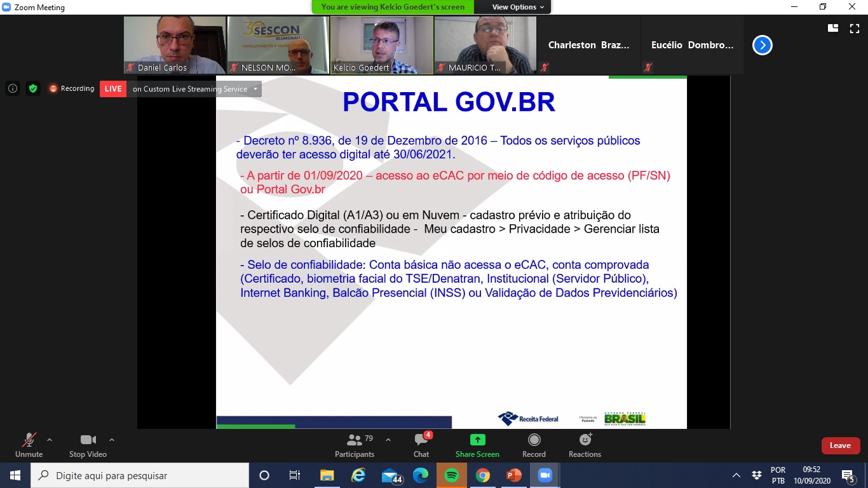The width and height of the screenshot is (868, 488).
Task: Leave the meeting
Action: tap(840, 445)
